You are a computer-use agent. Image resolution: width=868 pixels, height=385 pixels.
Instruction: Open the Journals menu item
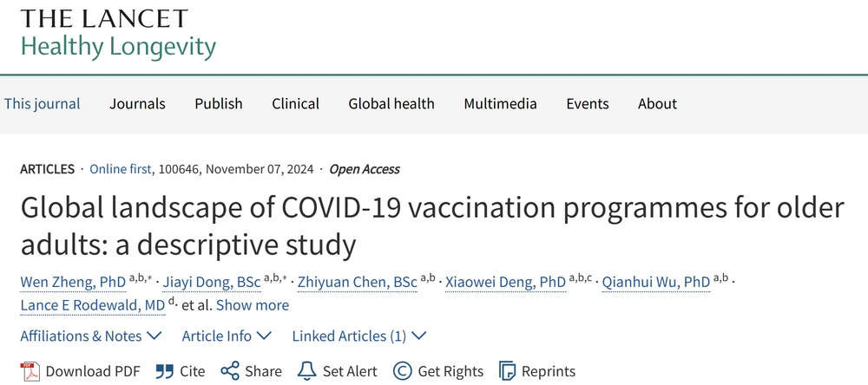137,104
